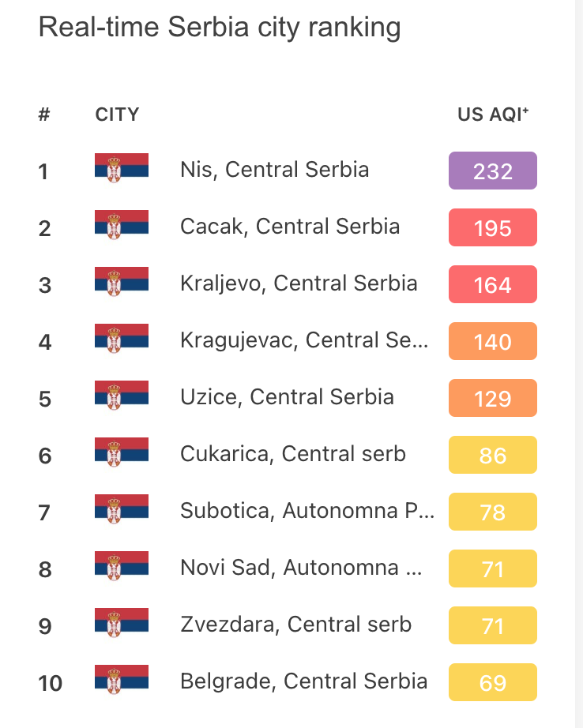Click the flag icon in the Uzice row
Image resolution: width=583 pixels, height=728 pixels.
tap(122, 397)
